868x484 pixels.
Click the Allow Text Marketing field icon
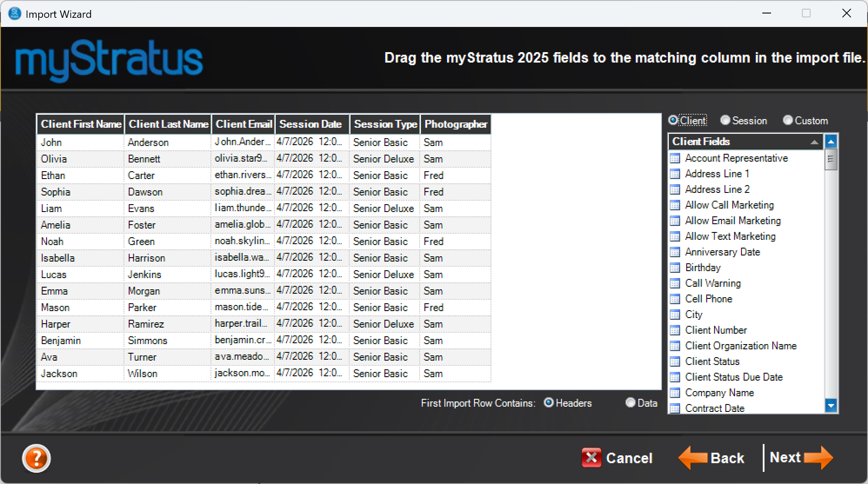[675, 236]
